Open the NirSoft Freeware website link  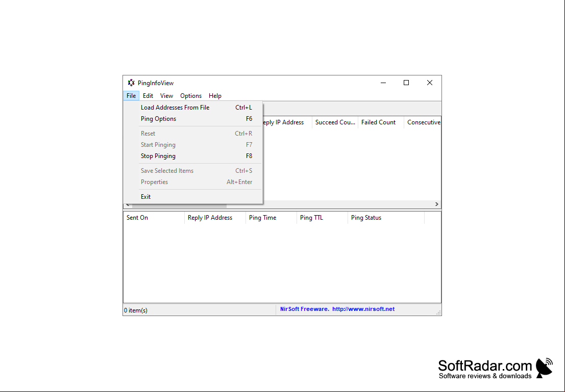(337, 309)
